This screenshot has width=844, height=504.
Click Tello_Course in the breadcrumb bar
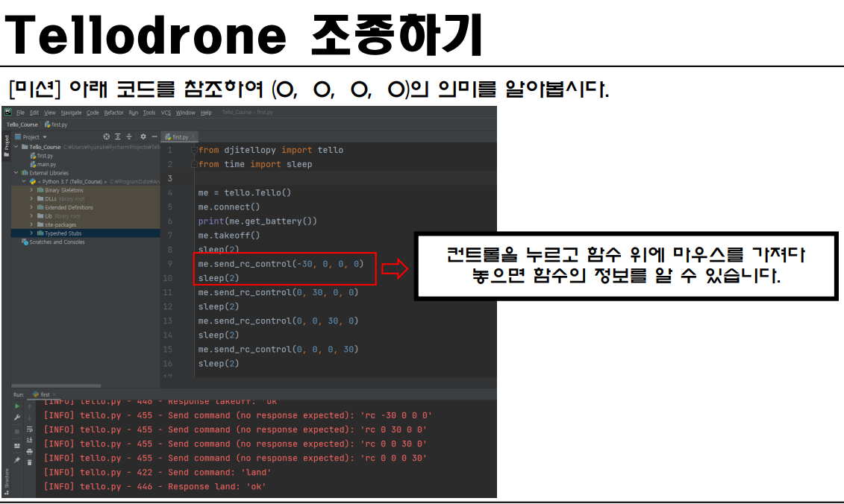click(22, 125)
